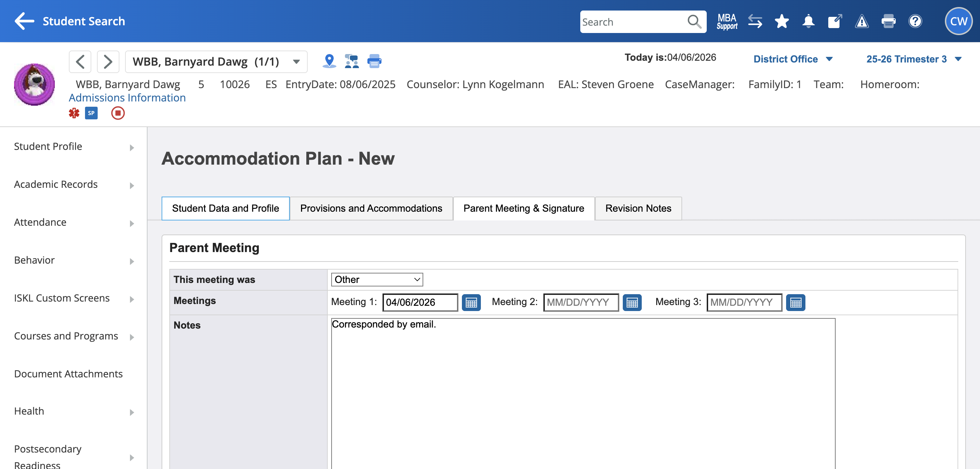The width and height of the screenshot is (980, 469).
Task: Click the back arrow to Student Search
Action: point(24,21)
